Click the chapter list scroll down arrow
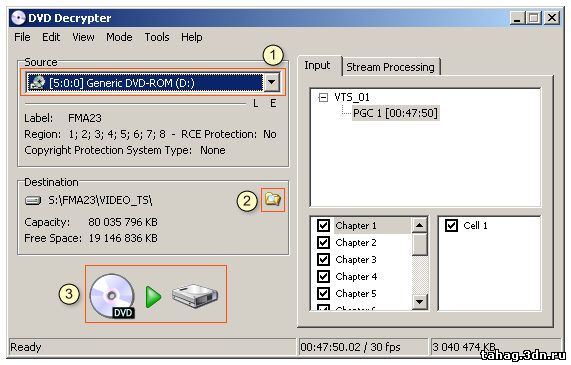Viewport: 571px width, 365px height. point(420,302)
